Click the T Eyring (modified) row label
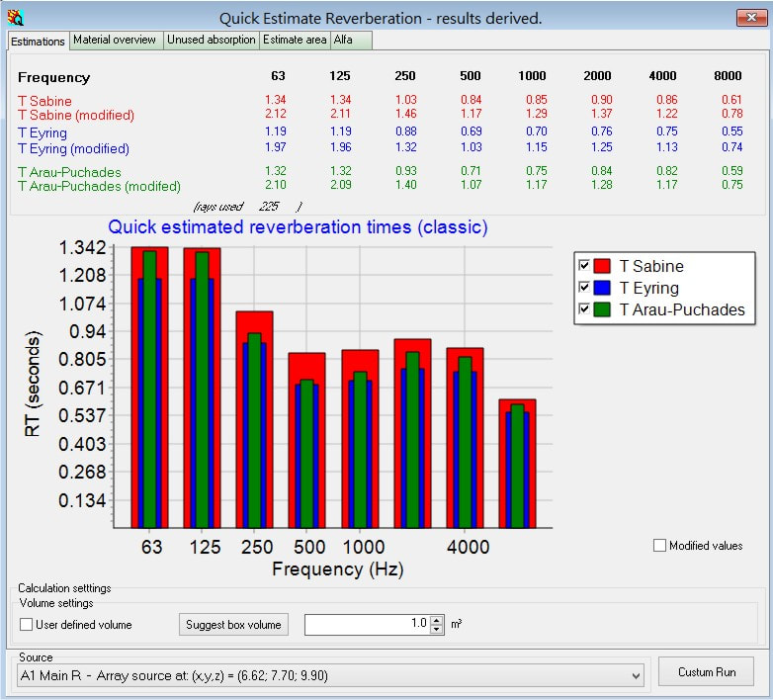773x700 pixels. (x=73, y=148)
